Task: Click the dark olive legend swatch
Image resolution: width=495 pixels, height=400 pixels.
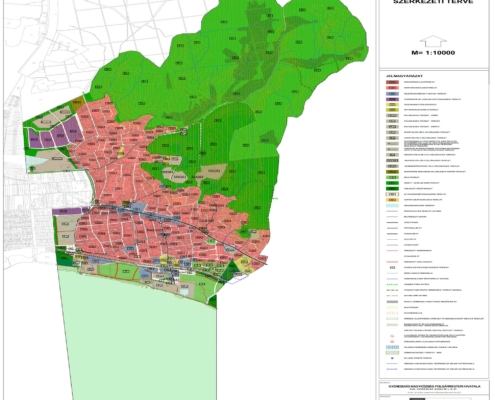Action: pyautogui.click(x=392, y=172)
